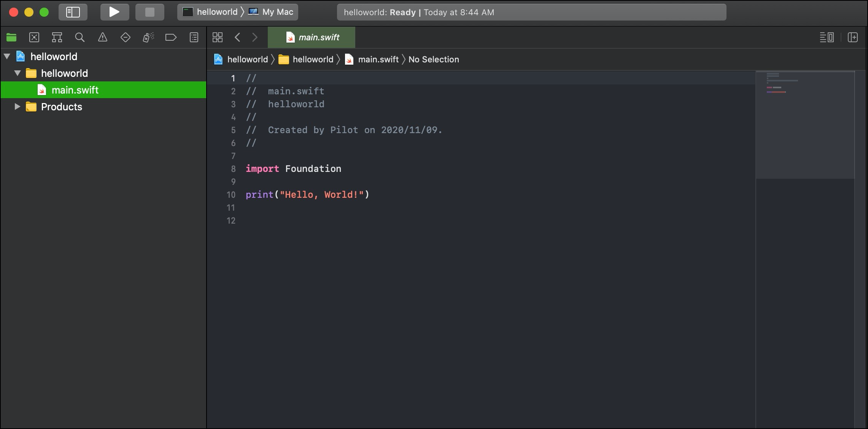Run the helloworld scheme

click(x=114, y=12)
